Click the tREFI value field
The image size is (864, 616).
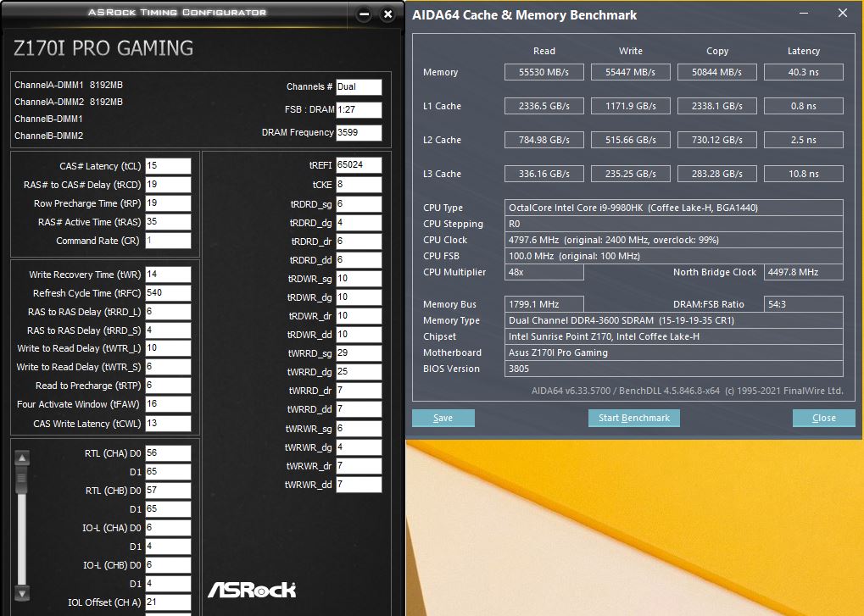pyautogui.click(x=359, y=165)
